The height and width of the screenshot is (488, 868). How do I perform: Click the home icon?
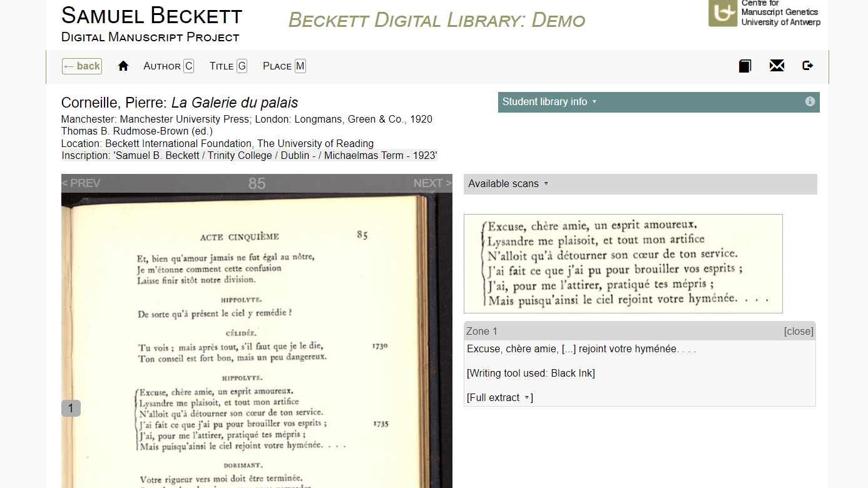(x=123, y=66)
